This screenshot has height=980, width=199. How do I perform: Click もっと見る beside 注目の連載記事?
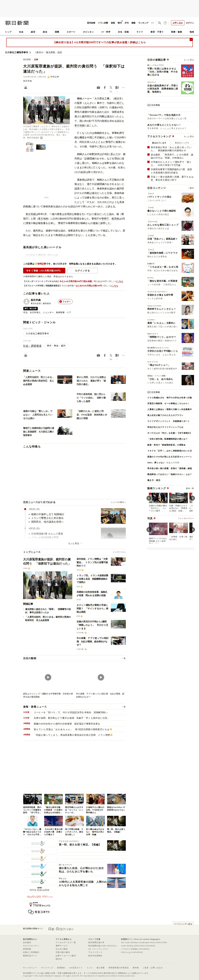tap(189, 60)
